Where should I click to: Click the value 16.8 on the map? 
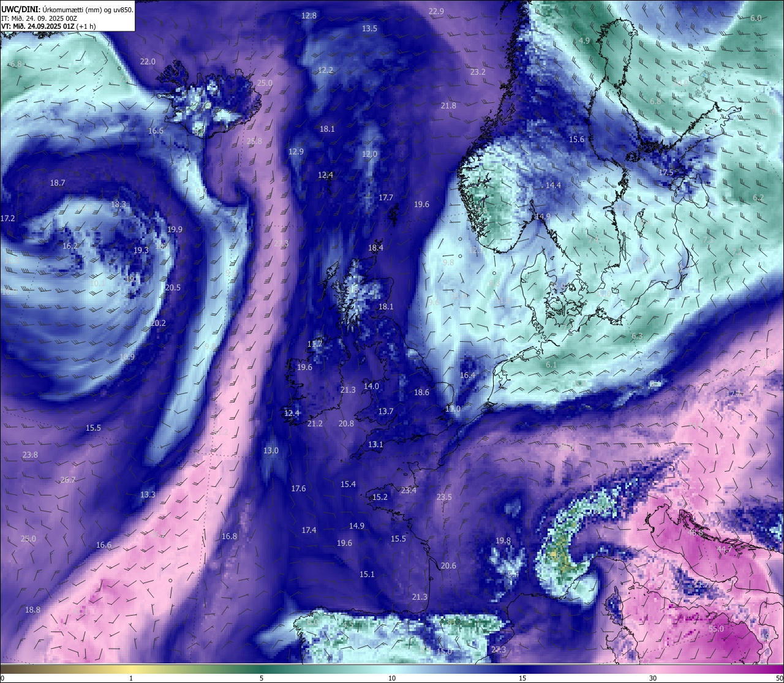(229, 536)
